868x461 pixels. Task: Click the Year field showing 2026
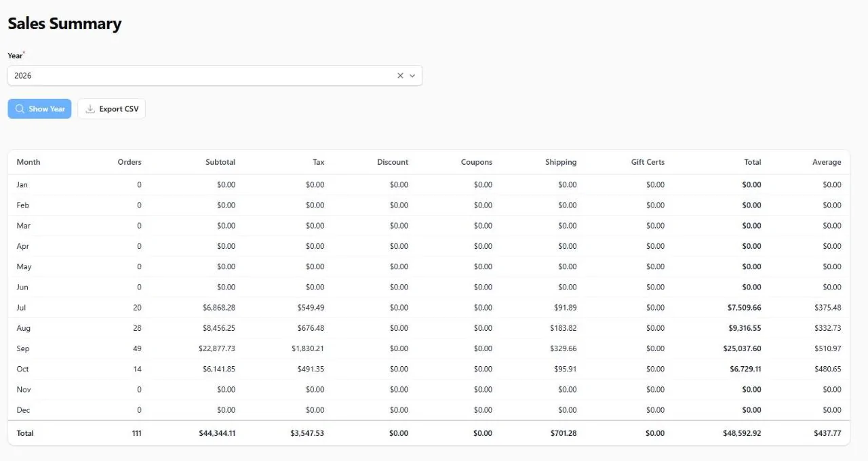point(215,76)
